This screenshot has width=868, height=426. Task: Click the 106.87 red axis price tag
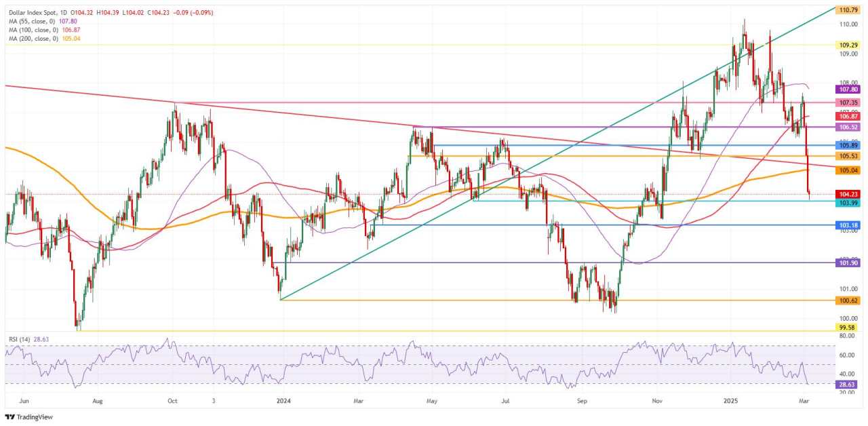(849, 117)
